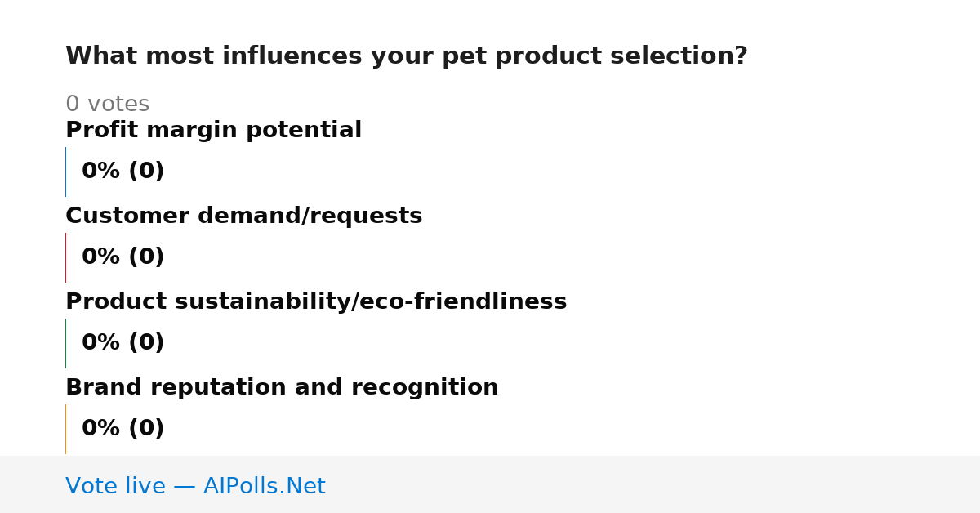Click the 0% (0) under Customer demand
This screenshot has height=513, width=980.
pos(123,257)
